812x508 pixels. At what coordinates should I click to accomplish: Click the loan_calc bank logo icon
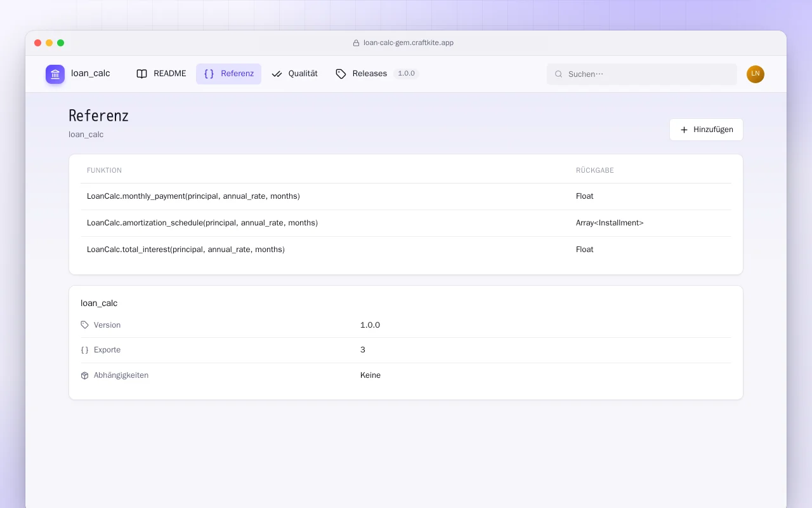coord(55,74)
